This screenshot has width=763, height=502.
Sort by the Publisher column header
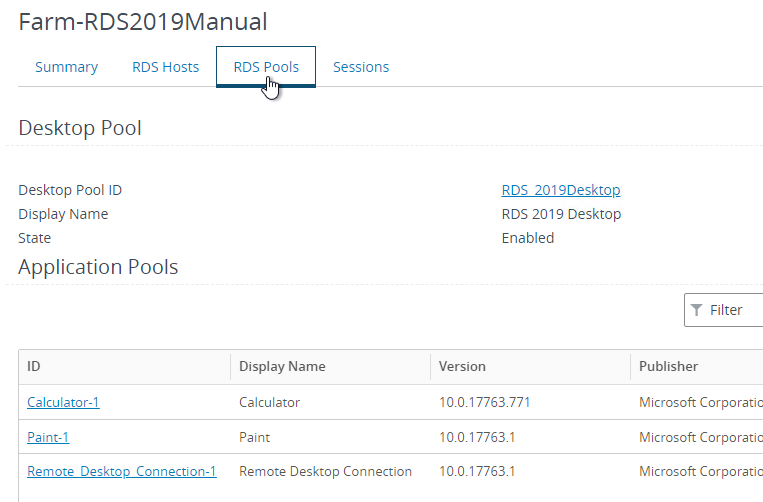click(668, 366)
